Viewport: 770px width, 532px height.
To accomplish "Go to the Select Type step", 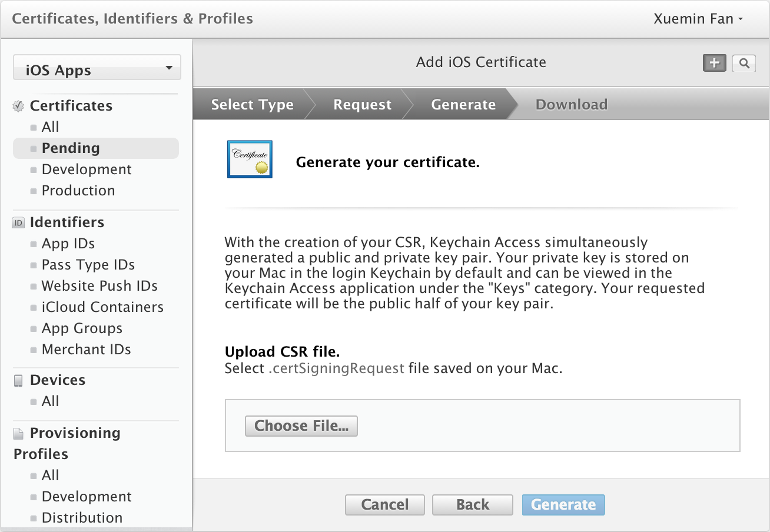I will click(252, 105).
